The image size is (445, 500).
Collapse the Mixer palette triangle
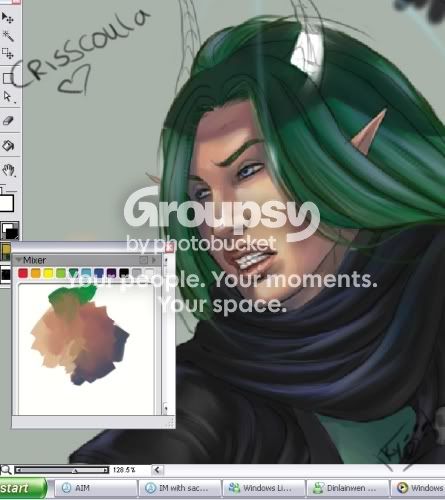(x=18, y=260)
